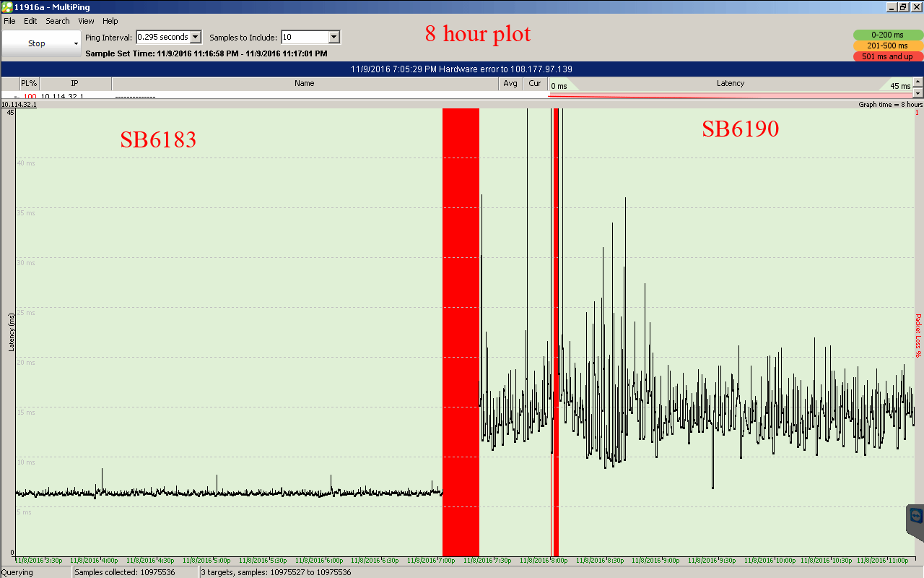Click target list scrollbar down arrow
The width and height of the screenshot is (924, 578).
pos(918,93)
